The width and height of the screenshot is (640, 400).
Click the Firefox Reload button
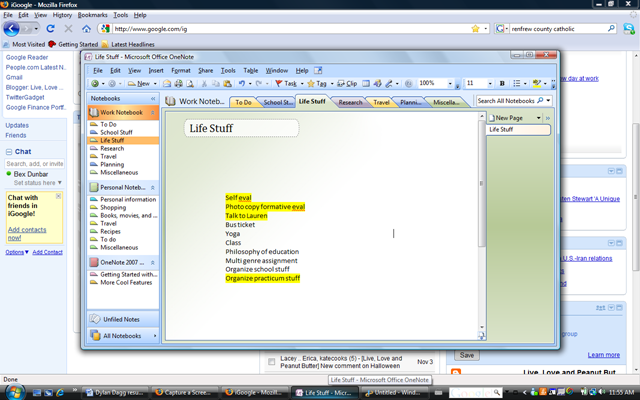pyautogui.click(x=50, y=29)
